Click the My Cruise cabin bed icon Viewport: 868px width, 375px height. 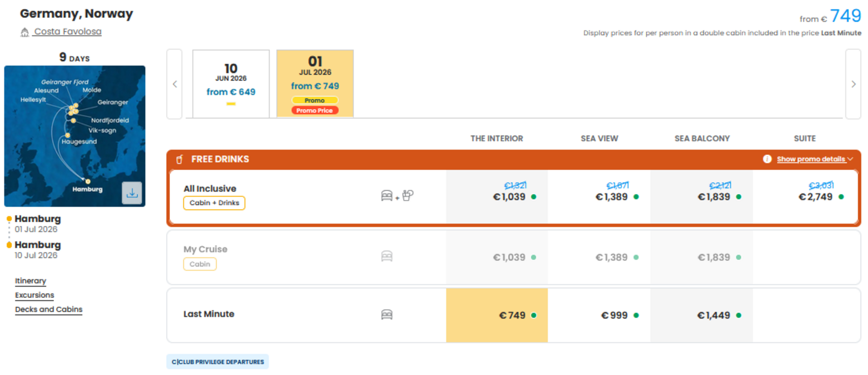386,256
